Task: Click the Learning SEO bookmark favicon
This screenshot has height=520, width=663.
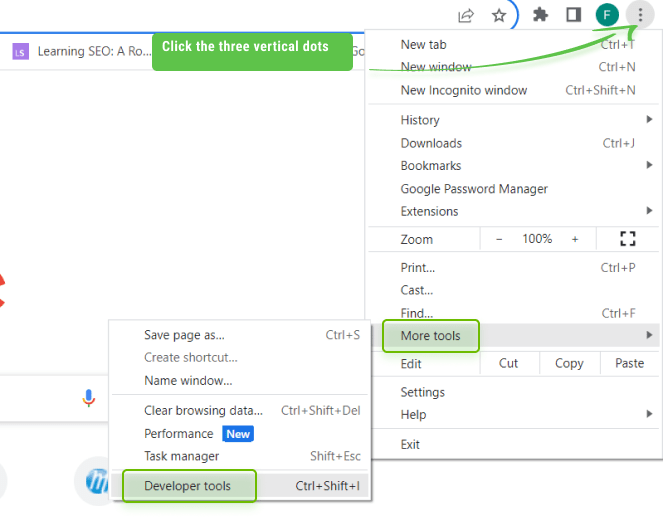Action: click(x=20, y=52)
